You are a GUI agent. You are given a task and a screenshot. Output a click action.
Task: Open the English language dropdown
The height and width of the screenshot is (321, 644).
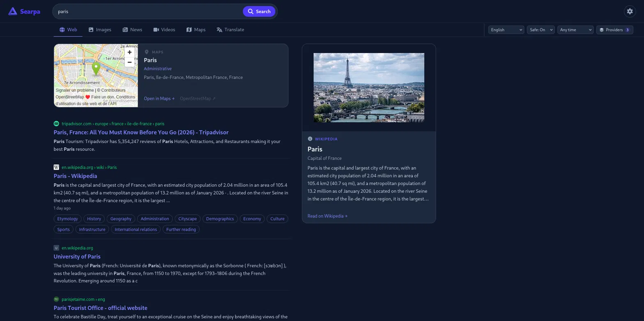pos(506,30)
